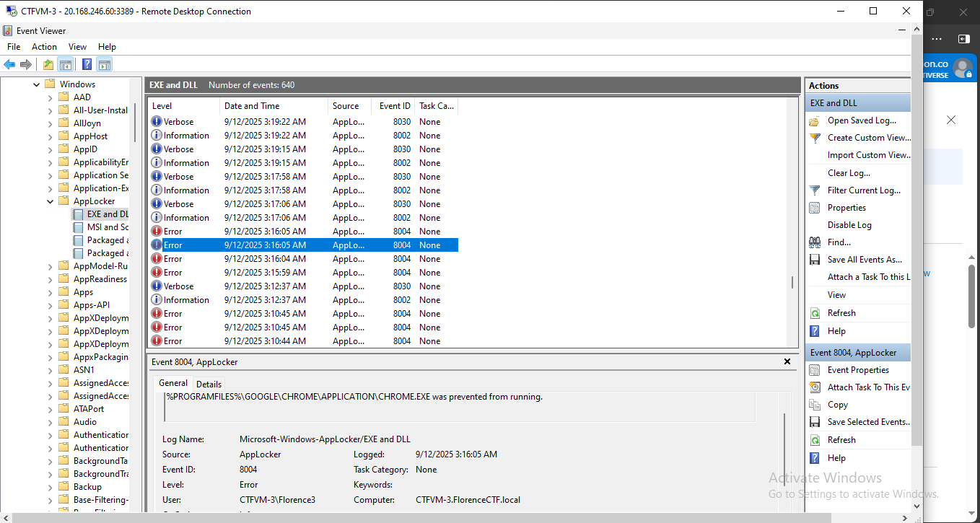Sort events by Date and Time column header
This screenshot has width=980, height=523.
[x=274, y=106]
